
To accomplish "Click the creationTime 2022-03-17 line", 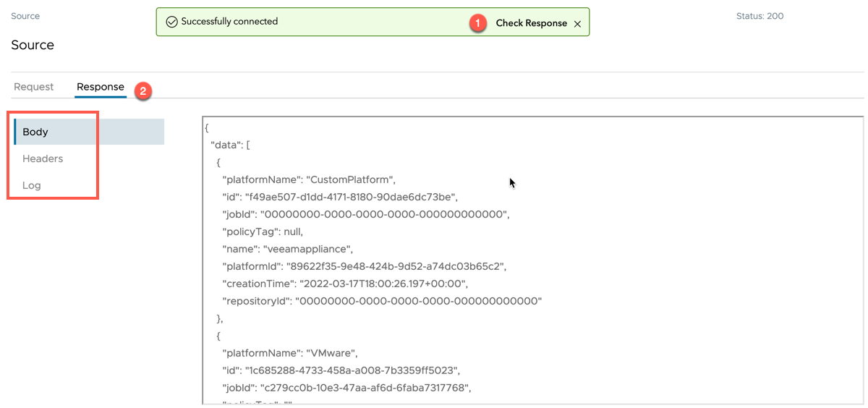I will (345, 284).
